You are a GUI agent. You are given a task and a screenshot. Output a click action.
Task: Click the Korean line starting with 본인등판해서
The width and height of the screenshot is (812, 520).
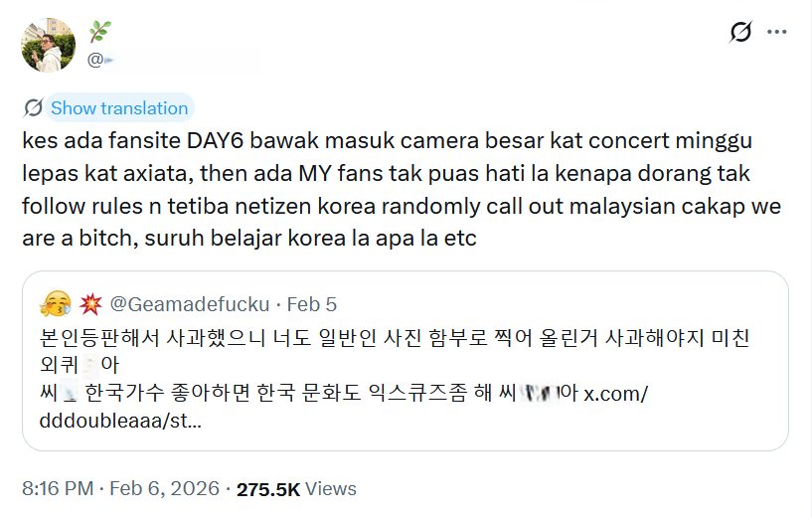point(394,337)
